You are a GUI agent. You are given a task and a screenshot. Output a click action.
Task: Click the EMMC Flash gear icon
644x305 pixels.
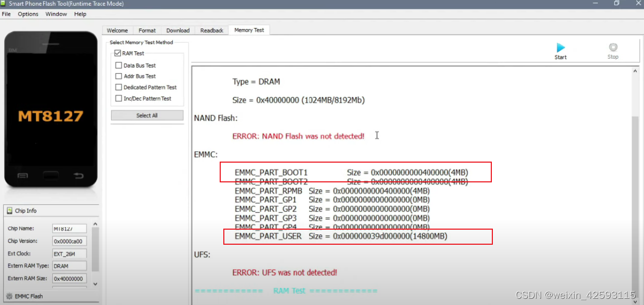pos(9,296)
